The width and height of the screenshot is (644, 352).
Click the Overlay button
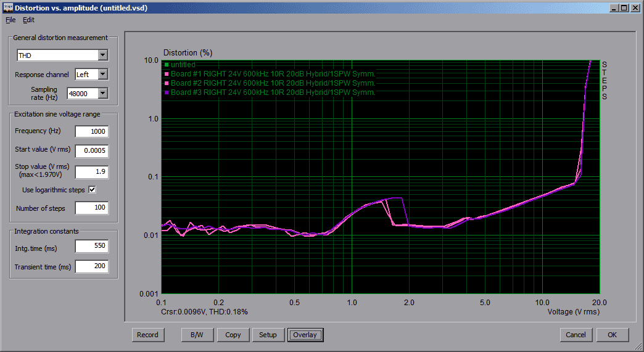(305, 335)
